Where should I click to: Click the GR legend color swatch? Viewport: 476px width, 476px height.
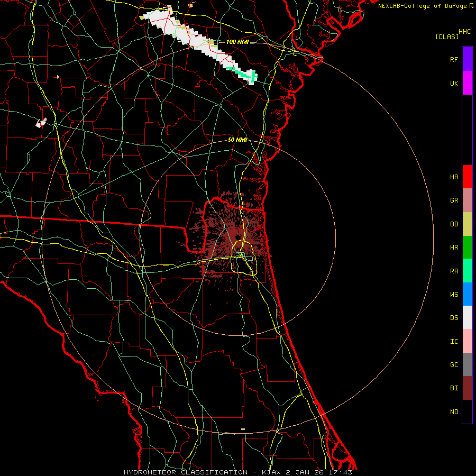[x=467, y=200]
